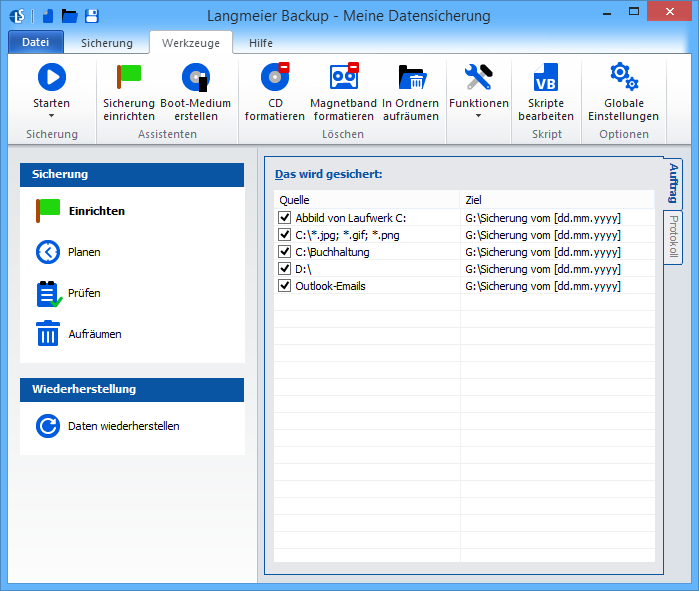
Task: Click Daten wiederherstellen restore icon
Action: point(48,426)
